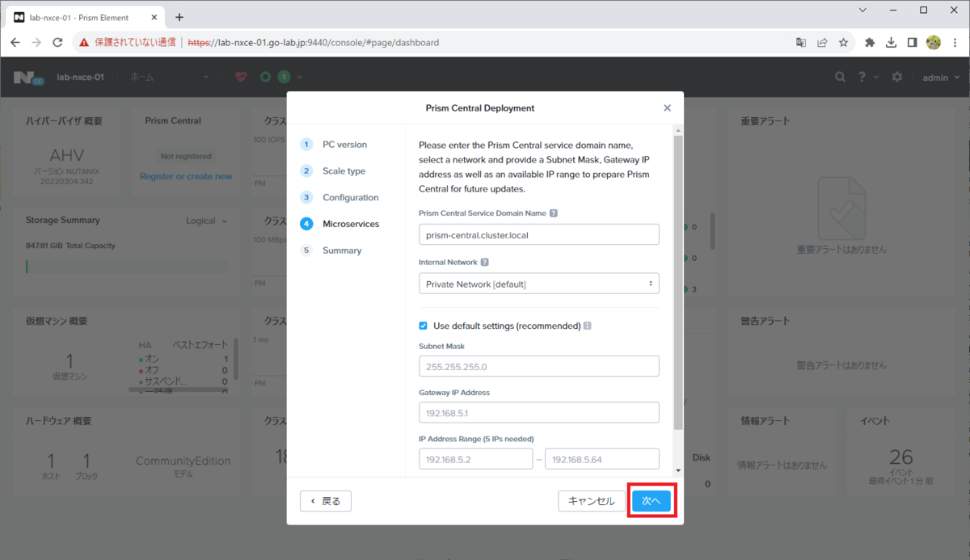
Task: Click info icon beside Use default settings
Action: 588,326
